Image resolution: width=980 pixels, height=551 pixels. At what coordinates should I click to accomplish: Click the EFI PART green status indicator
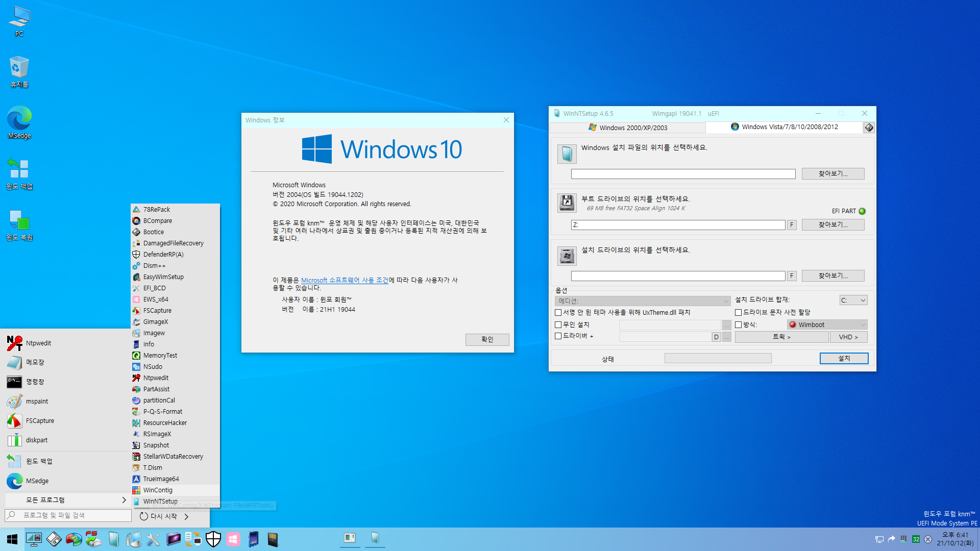[862, 211]
